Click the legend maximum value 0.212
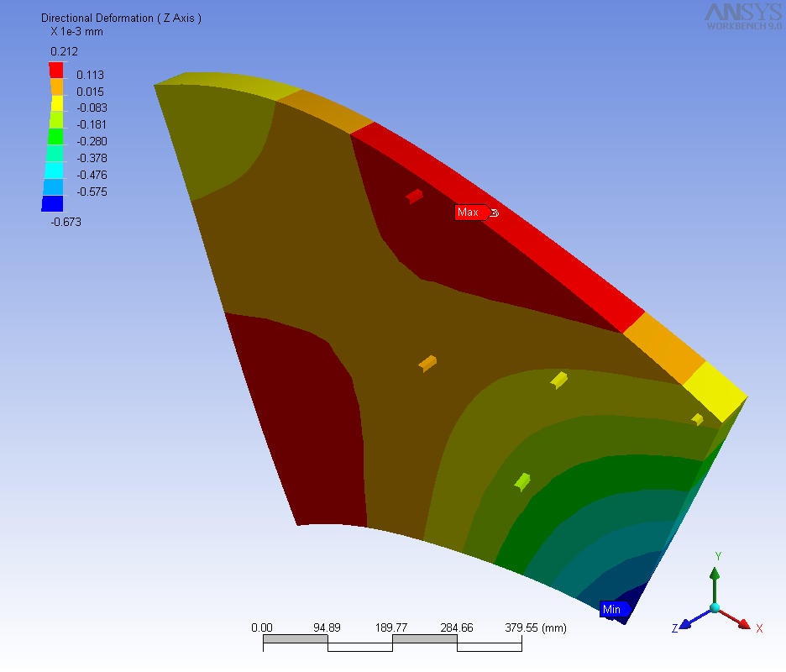This screenshot has height=672, width=786. 64,51
